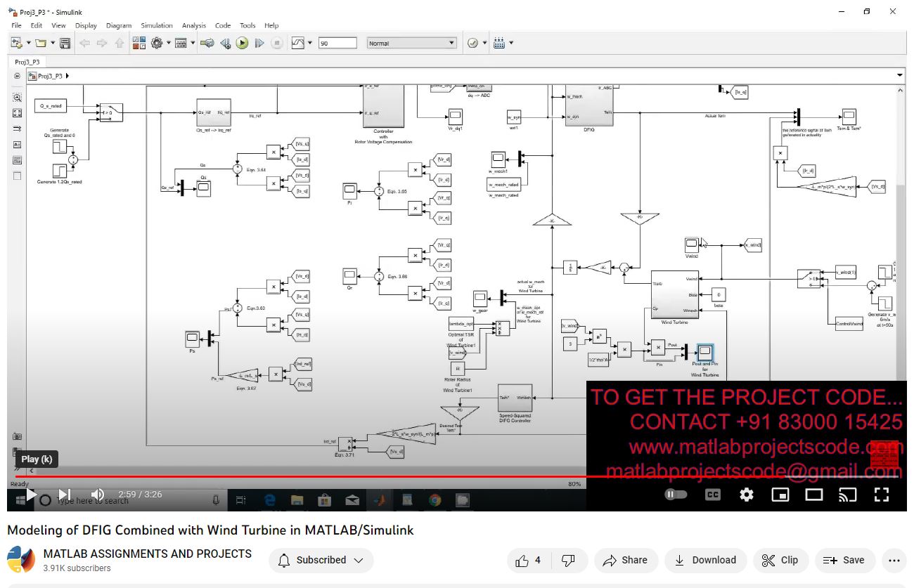Click the Step Forward simulation icon
This screenshot has width=914, height=588.
[x=259, y=44]
